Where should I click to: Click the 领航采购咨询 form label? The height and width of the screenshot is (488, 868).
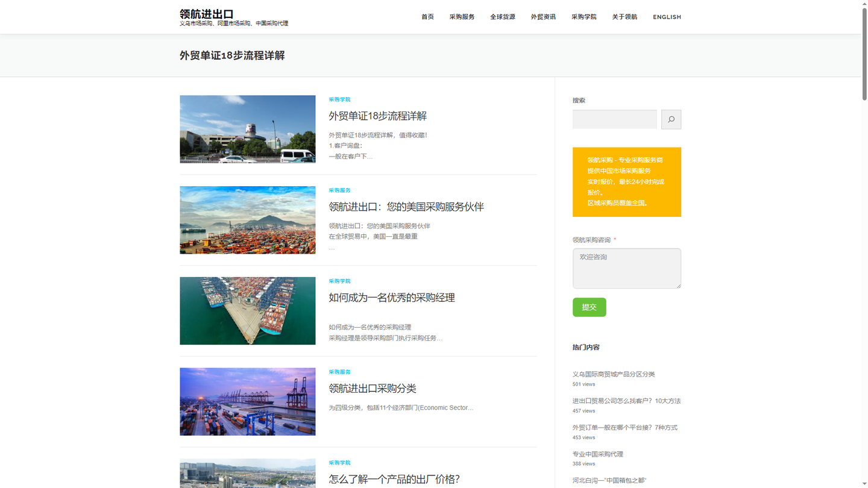591,240
